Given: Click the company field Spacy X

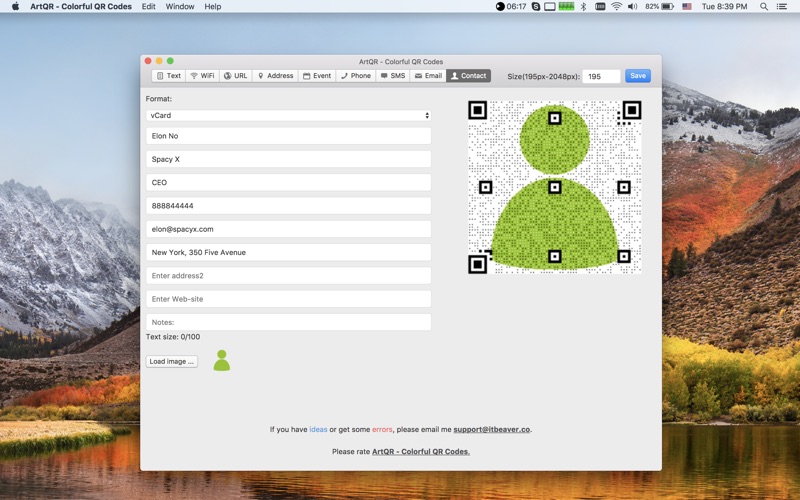Looking at the screenshot, I should (288, 159).
